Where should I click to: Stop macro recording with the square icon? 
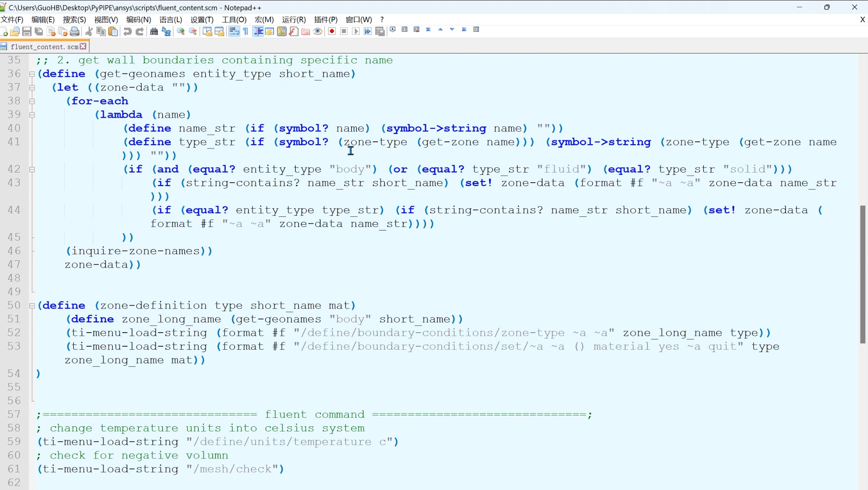(x=344, y=31)
